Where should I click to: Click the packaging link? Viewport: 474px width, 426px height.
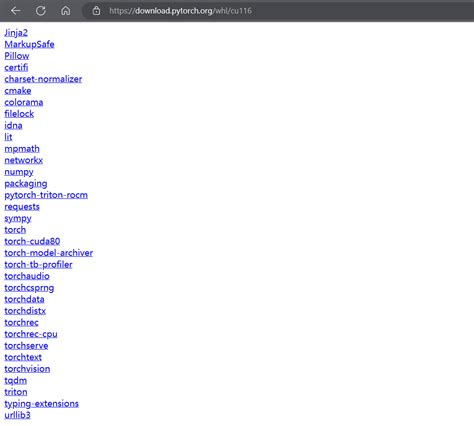coord(26,183)
